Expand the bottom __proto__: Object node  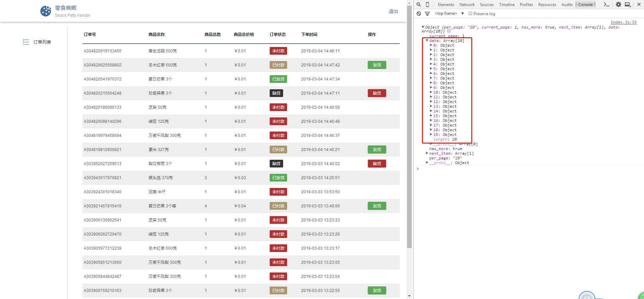[427, 163]
